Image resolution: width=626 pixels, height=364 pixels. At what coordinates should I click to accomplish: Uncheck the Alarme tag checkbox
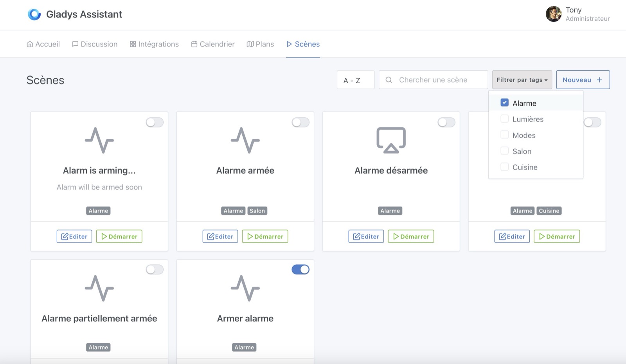click(x=504, y=103)
